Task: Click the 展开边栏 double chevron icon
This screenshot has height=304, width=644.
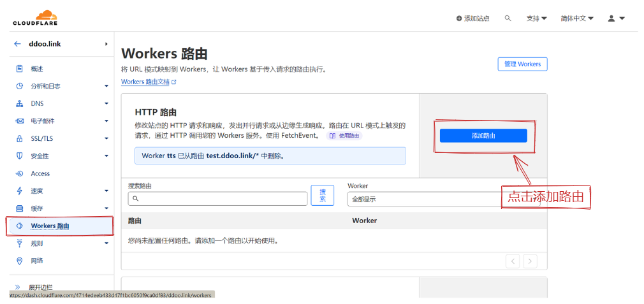Action: coord(18,287)
